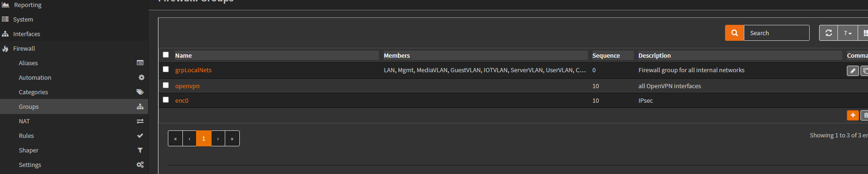
Task: Click the Categories tag icon
Action: [140, 92]
